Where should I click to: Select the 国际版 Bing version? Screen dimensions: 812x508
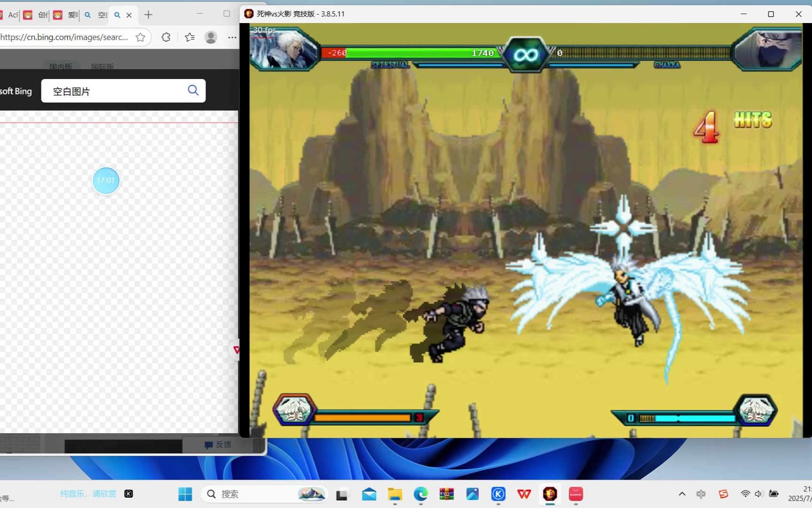click(102, 66)
